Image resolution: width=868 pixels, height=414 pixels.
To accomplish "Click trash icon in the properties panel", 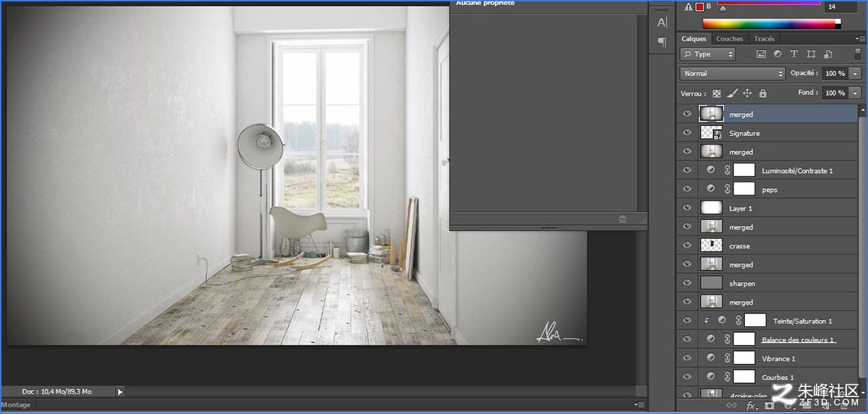I will 622,219.
